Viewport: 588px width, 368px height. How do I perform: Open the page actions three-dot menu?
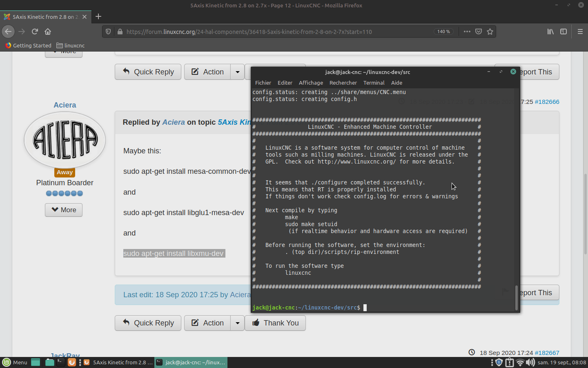[467, 31]
